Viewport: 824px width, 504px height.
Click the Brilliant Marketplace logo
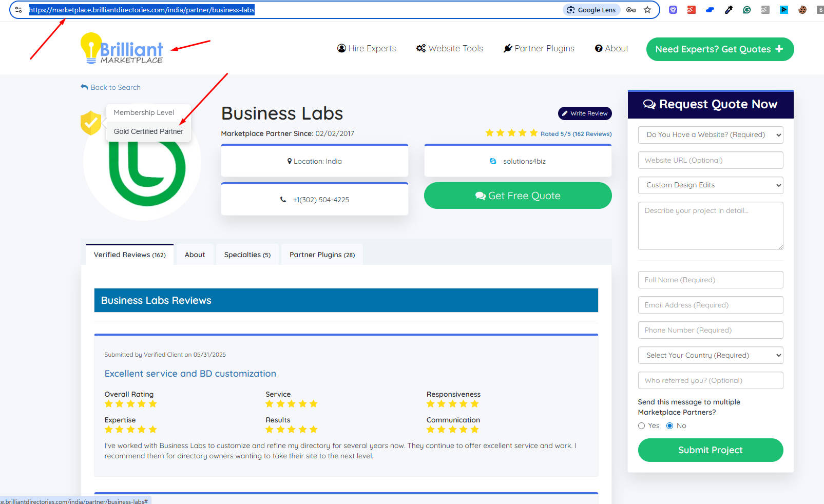click(x=121, y=48)
